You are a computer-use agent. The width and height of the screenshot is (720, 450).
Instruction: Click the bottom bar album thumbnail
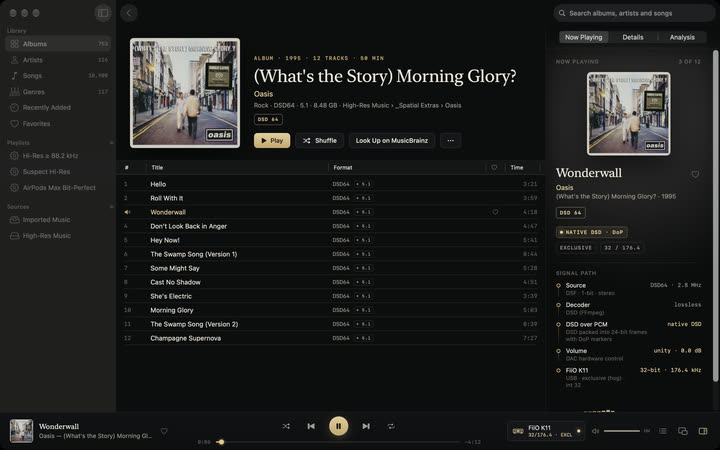click(21, 431)
